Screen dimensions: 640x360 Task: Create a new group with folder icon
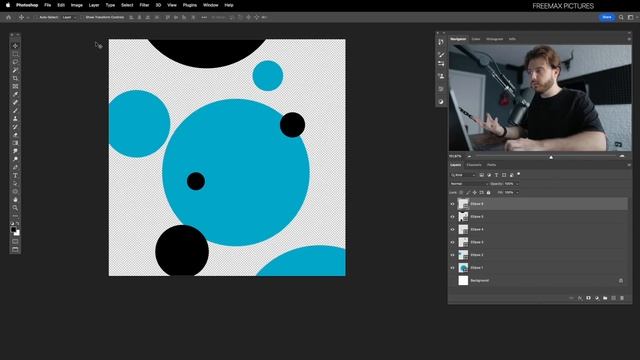(x=605, y=298)
